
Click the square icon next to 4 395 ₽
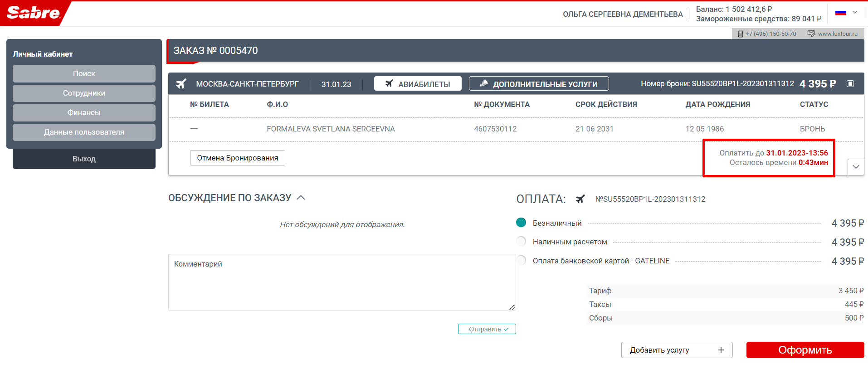[850, 84]
